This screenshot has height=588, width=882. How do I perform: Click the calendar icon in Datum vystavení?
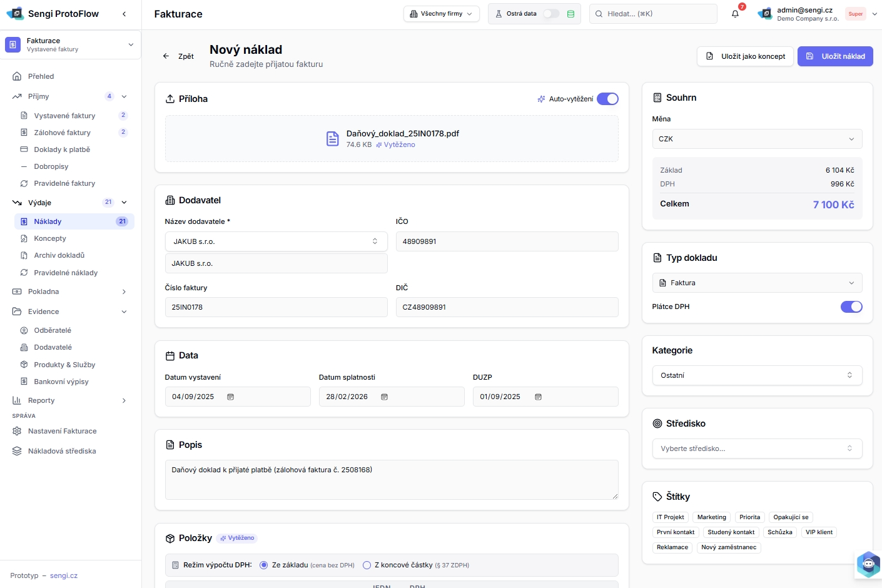230,397
